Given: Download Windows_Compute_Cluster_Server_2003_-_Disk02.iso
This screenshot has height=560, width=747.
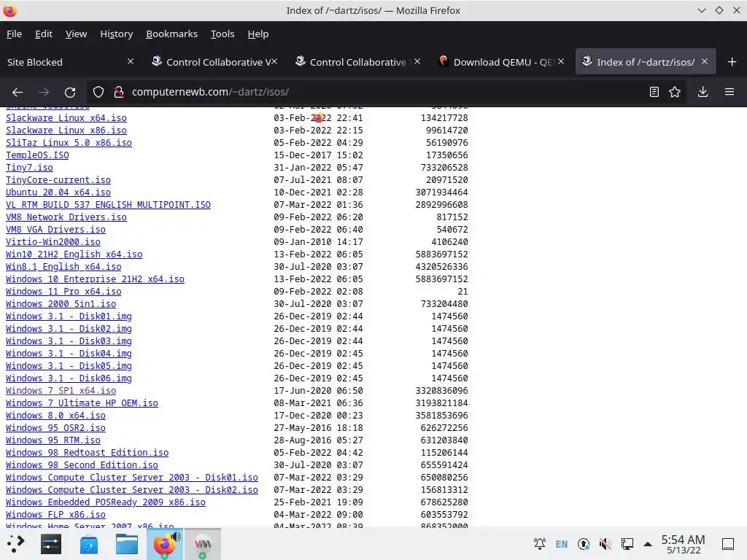Looking at the screenshot, I should click(132, 489).
